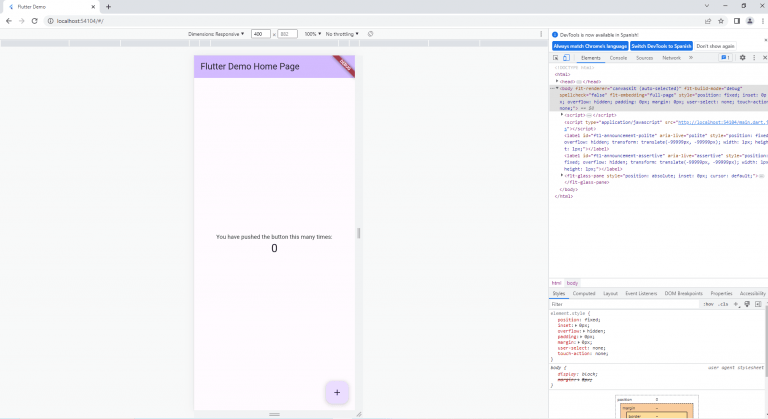Expand the first script element node
Viewport: 768px width, 419px height.
(x=562, y=115)
